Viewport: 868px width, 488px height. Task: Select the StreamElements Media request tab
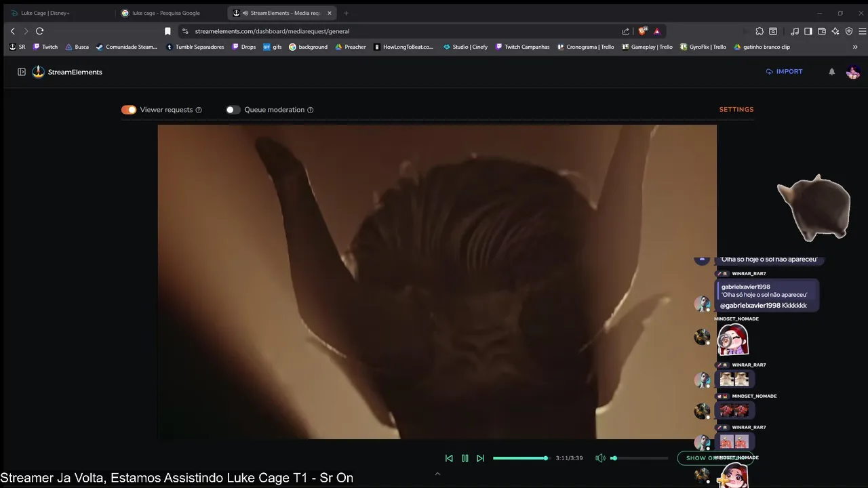pyautogui.click(x=282, y=13)
